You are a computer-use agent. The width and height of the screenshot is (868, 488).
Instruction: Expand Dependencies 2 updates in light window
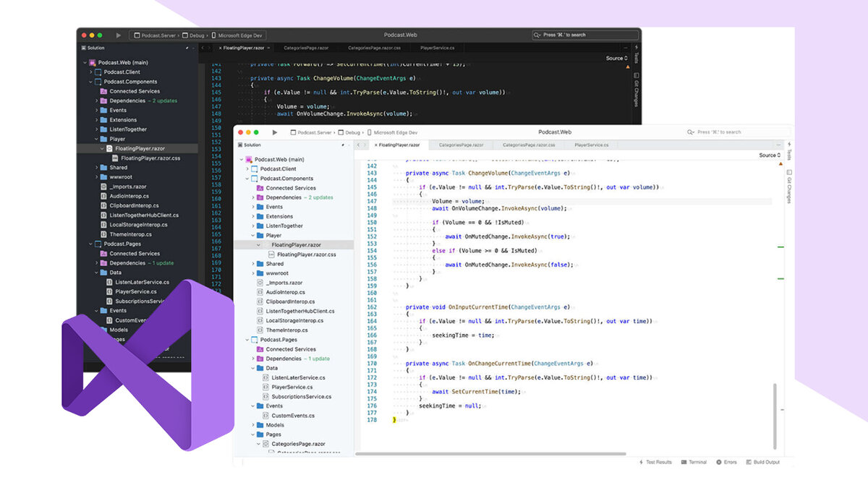[252, 197]
